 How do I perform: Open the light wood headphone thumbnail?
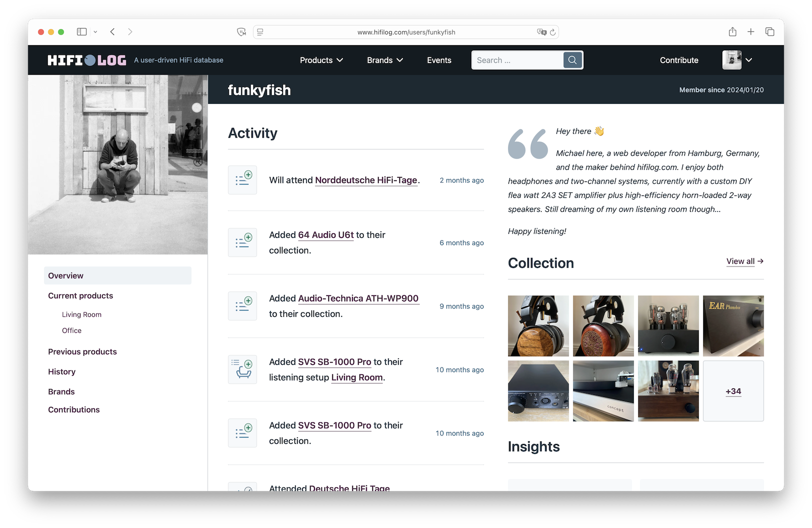coord(538,326)
